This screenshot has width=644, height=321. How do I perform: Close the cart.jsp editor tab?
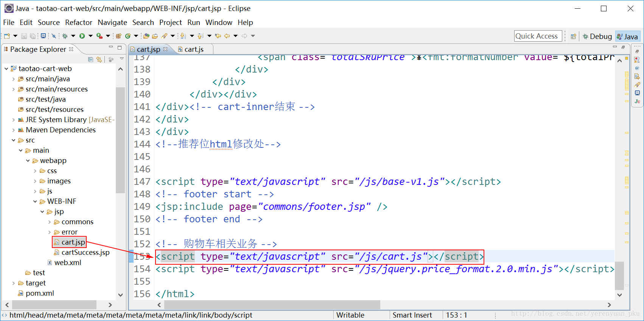tap(165, 49)
